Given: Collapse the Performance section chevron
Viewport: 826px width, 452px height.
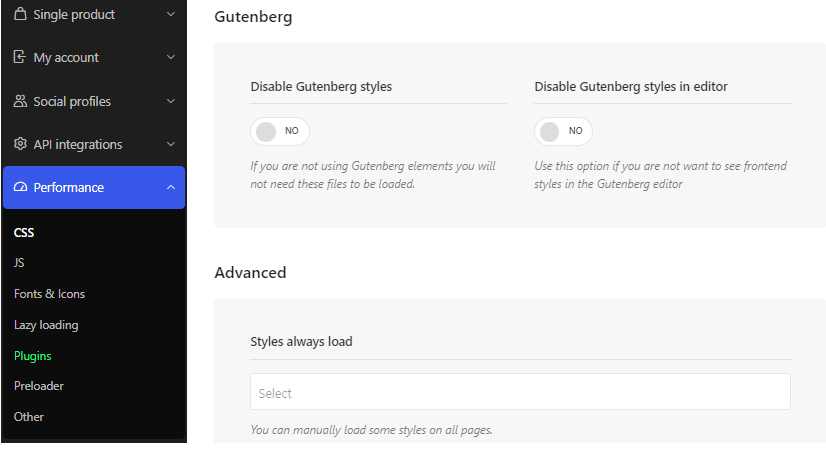Looking at the screenshot, I should click(171, 187).
